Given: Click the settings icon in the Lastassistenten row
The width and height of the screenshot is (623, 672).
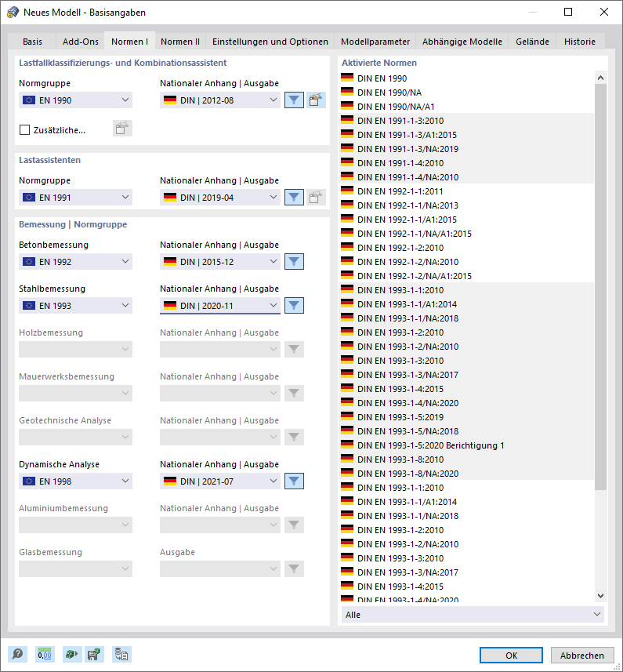Looking at the screenshot, I should (x=316, y=198).
